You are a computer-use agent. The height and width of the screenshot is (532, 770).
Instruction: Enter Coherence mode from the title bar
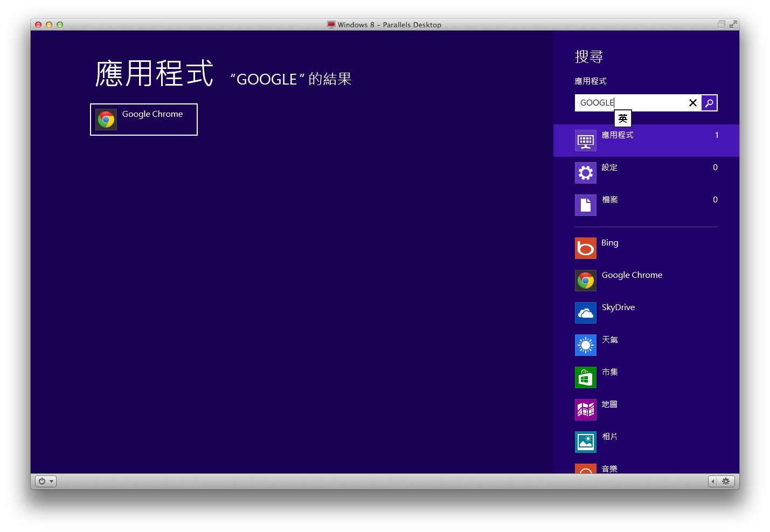721,24
